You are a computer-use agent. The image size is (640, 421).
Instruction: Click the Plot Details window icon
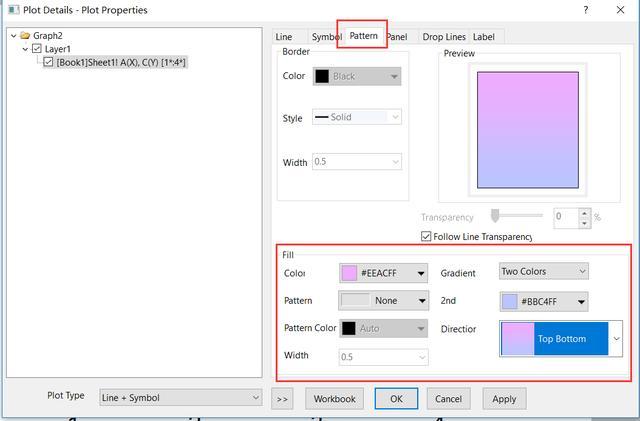[13, 9]
